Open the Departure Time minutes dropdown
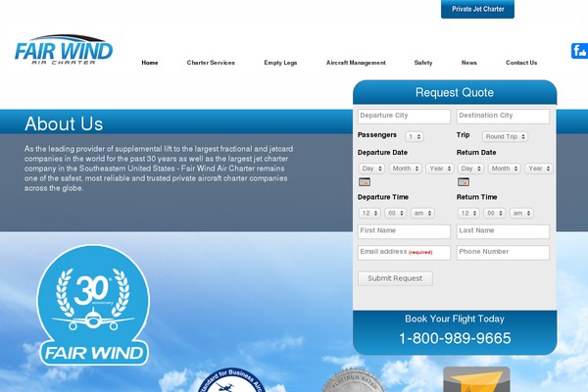Image resolution: width=588 pixels, height=392 pixels. (x=396, y=213)
